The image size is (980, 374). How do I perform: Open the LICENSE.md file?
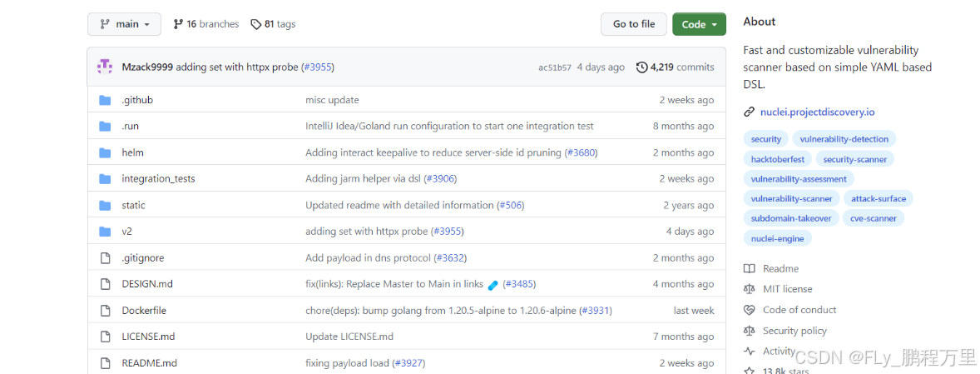click(x=148, y=337)
